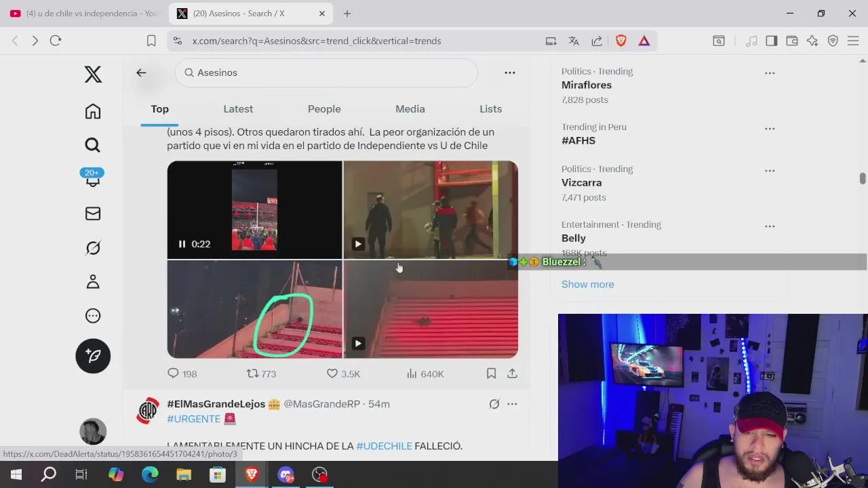868x488 pixels.
Task: Open Brave main hamburger menu
Action: click(853, 41)
